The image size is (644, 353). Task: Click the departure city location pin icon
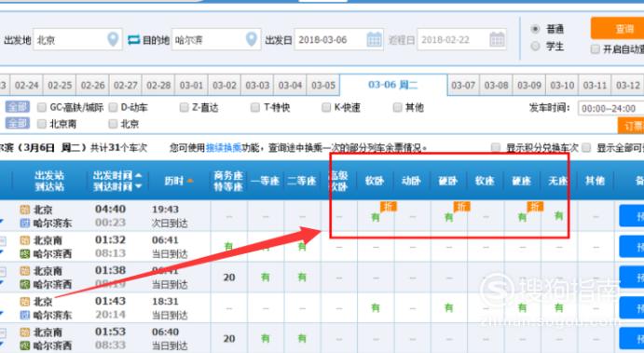tap(113, 39)
